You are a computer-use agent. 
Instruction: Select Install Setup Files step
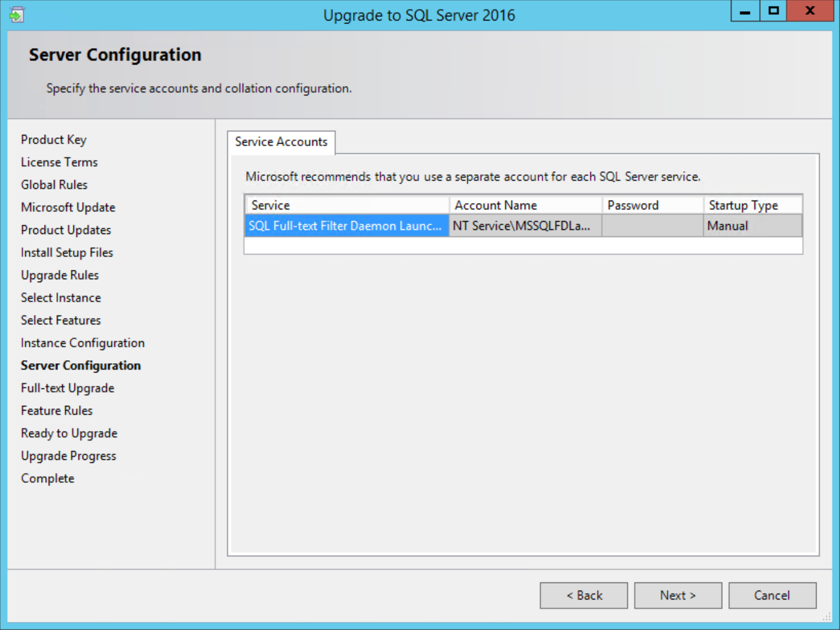click(67, 252)
